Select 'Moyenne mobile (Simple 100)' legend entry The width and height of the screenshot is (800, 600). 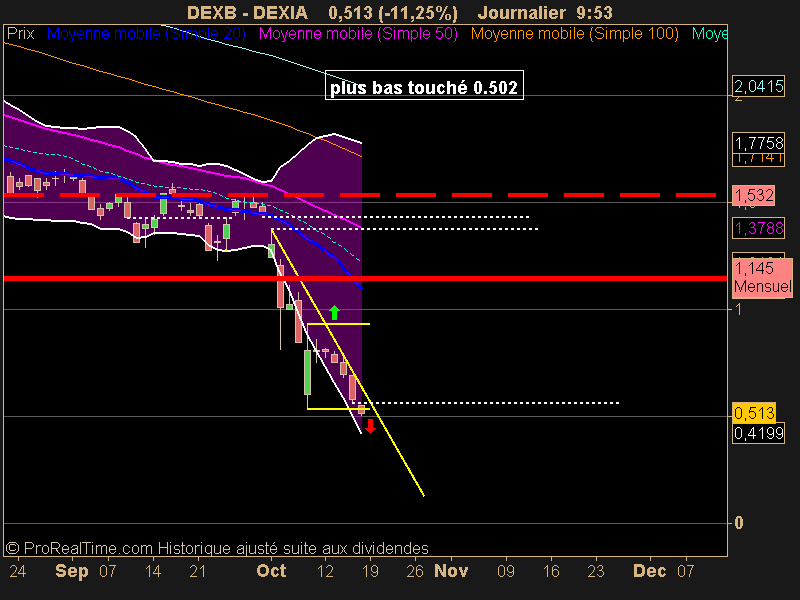point(574,34)
